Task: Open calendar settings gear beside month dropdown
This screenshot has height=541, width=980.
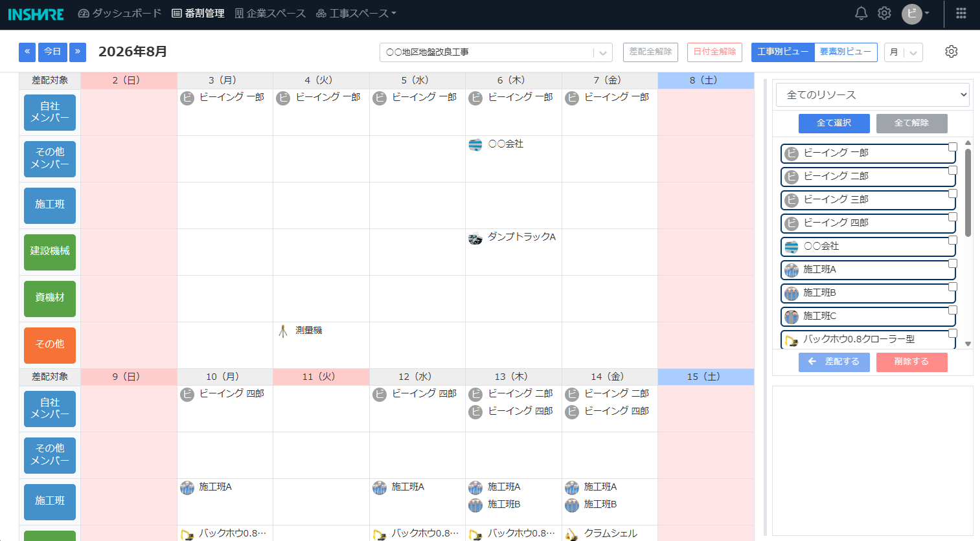Action: click(951, 52)
